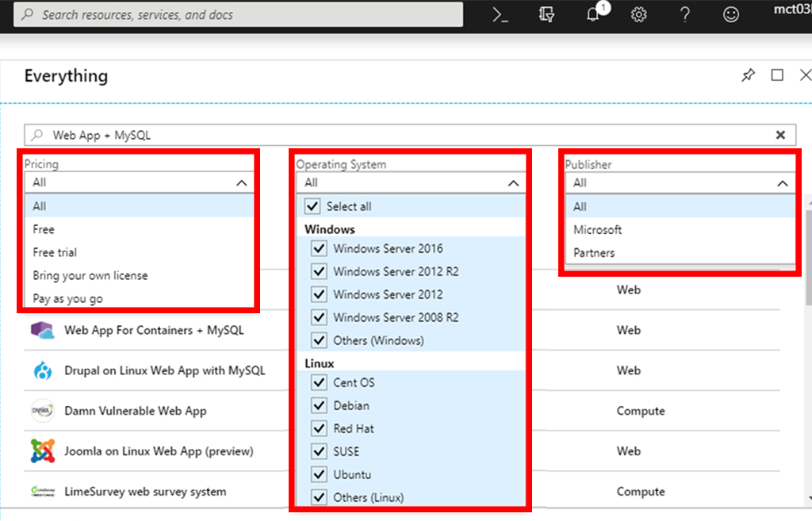
Task: Uncheck the Select all checkbox
Action: point(312,206)
